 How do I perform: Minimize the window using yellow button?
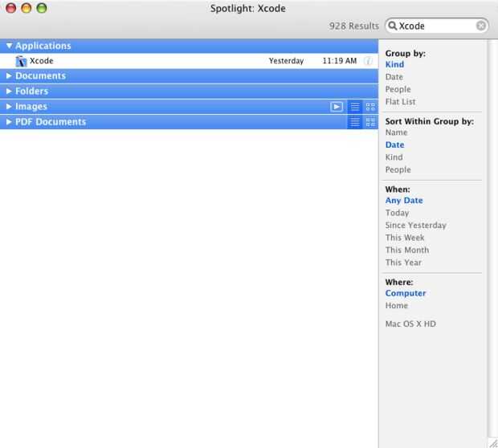tap(26, 8)
